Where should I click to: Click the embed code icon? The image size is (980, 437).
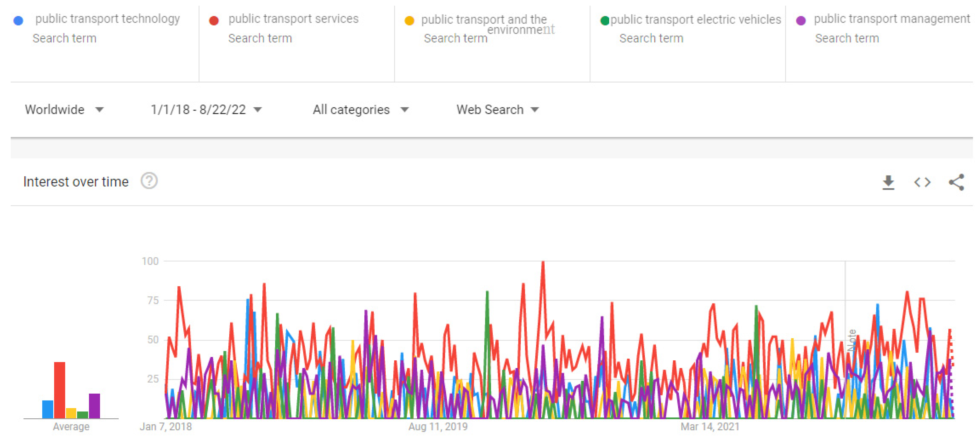pos(922,182)
